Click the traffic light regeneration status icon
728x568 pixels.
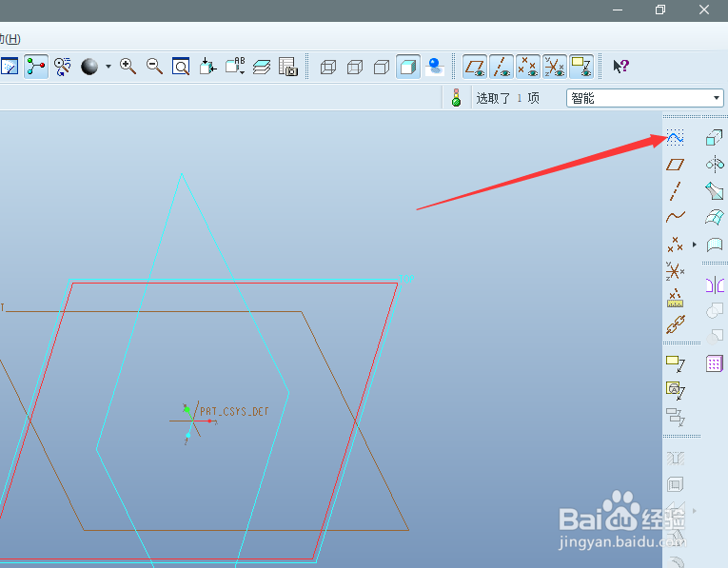[457, 98]
